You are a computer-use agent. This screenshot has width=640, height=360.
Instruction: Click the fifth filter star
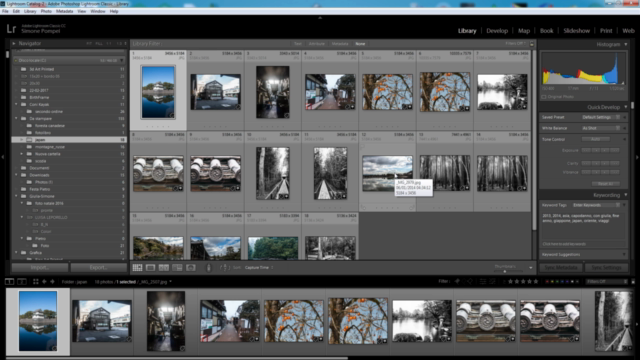coord(536,281)
